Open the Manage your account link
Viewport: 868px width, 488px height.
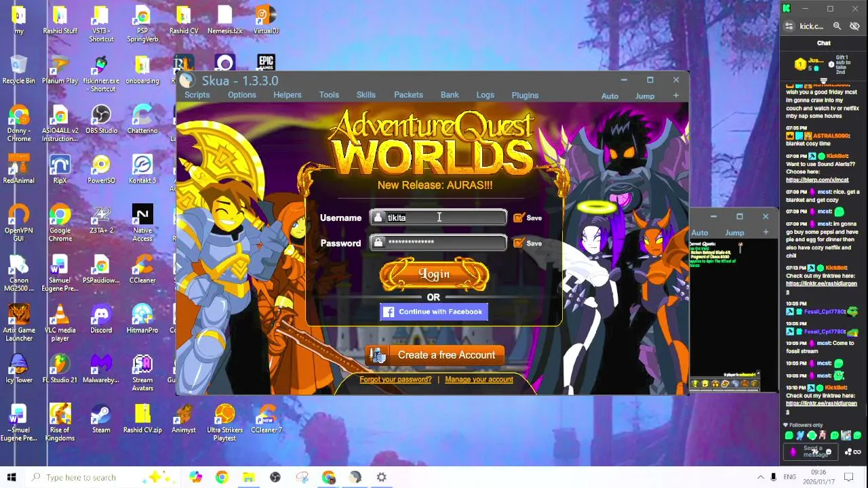[x=479, y=380]
